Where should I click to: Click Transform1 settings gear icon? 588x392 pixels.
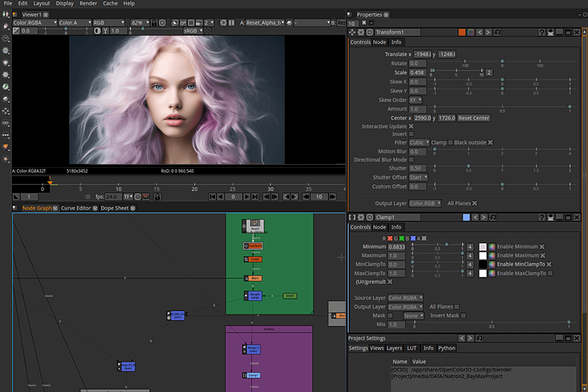click(361, 32)
